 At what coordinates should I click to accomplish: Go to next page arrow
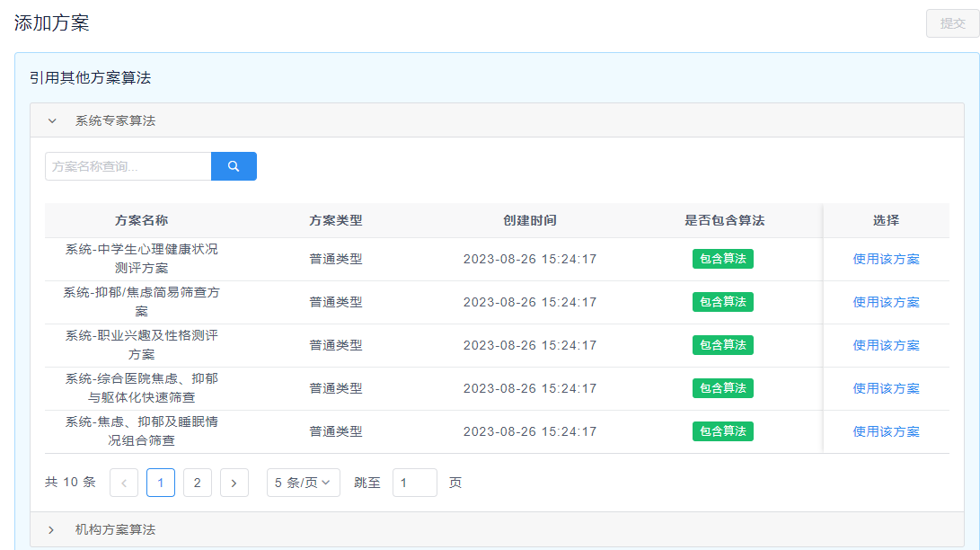(x=234, y=483)
